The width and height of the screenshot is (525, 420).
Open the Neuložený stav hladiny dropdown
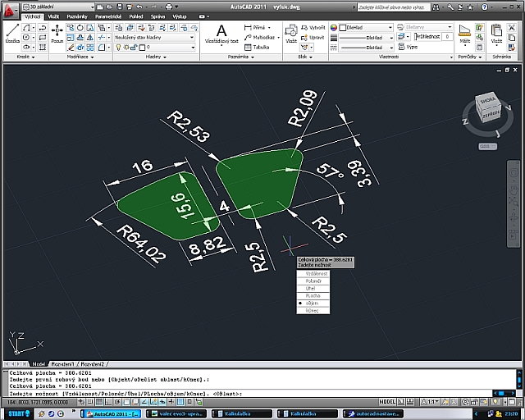pos(154,38)
